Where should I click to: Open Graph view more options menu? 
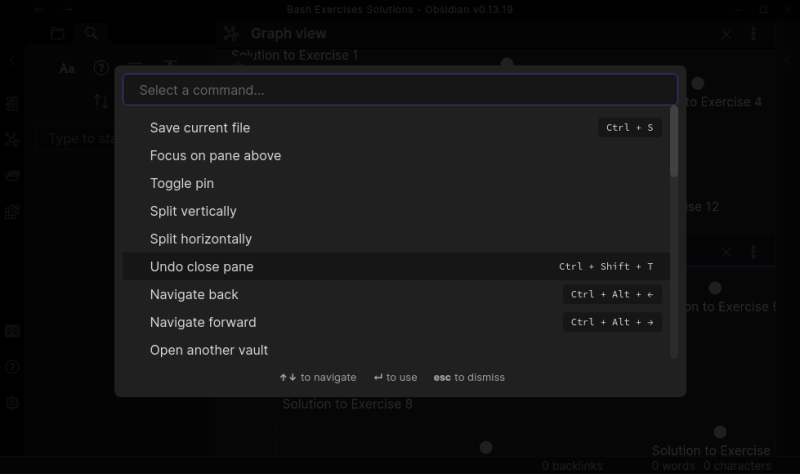click(753, 34)
